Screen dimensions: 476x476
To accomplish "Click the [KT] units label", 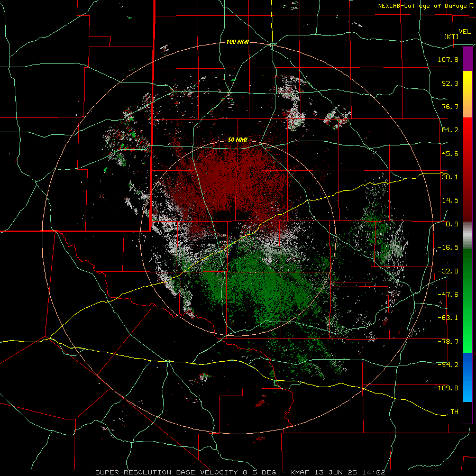I will point(452,36).
